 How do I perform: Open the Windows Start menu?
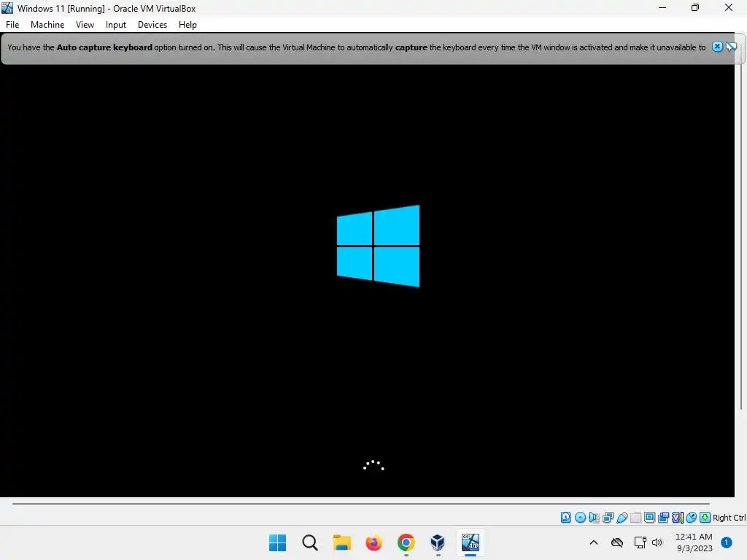coord(277,542)
